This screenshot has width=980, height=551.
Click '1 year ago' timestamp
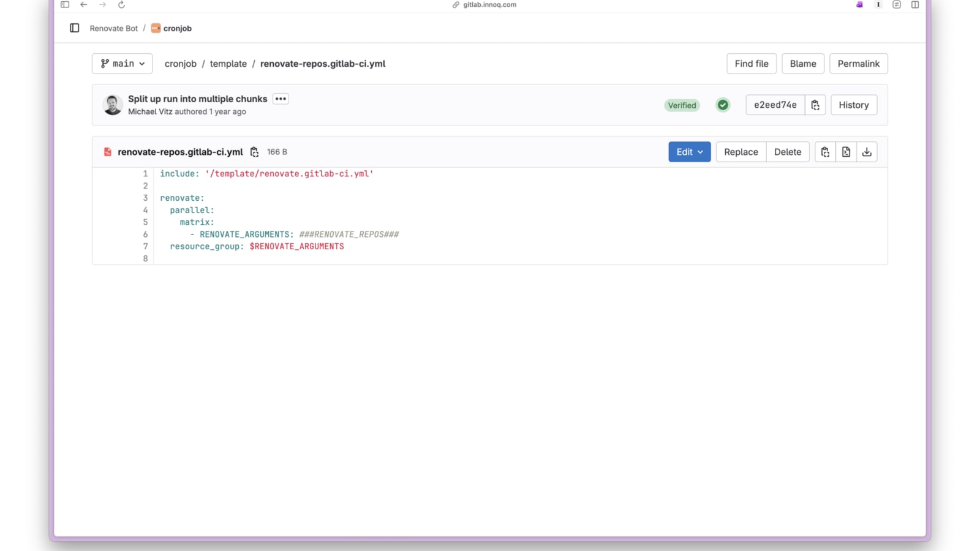tap(228, 112)
